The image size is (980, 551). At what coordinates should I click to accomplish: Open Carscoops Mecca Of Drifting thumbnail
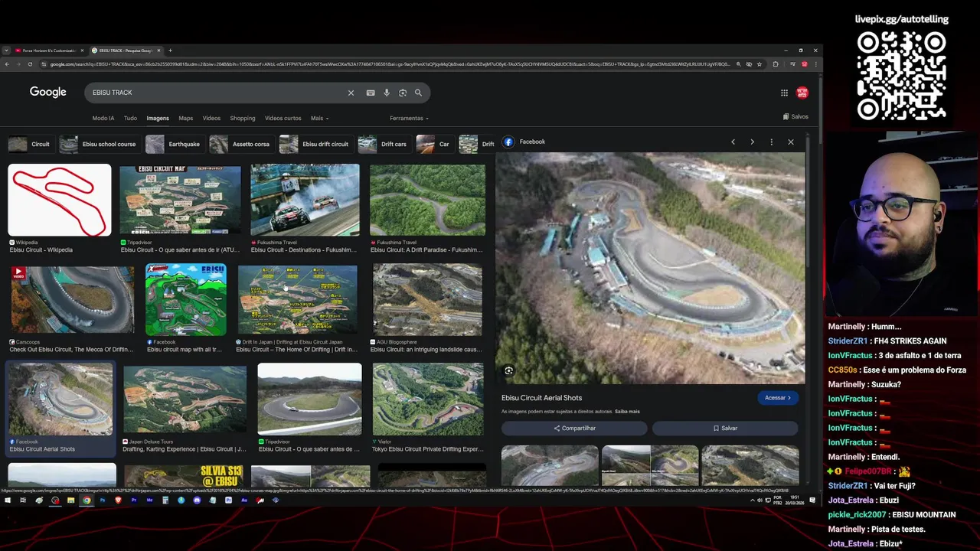tap(72, 300)
